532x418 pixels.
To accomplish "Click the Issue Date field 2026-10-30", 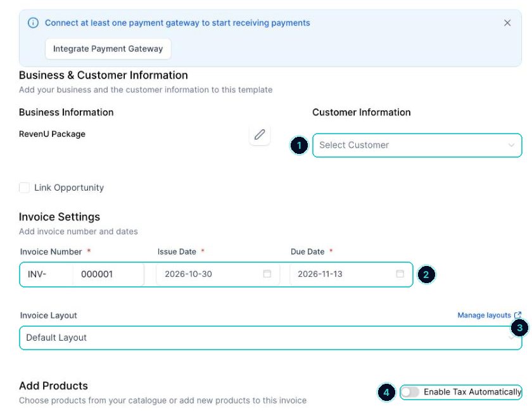I will coord(218,274).
